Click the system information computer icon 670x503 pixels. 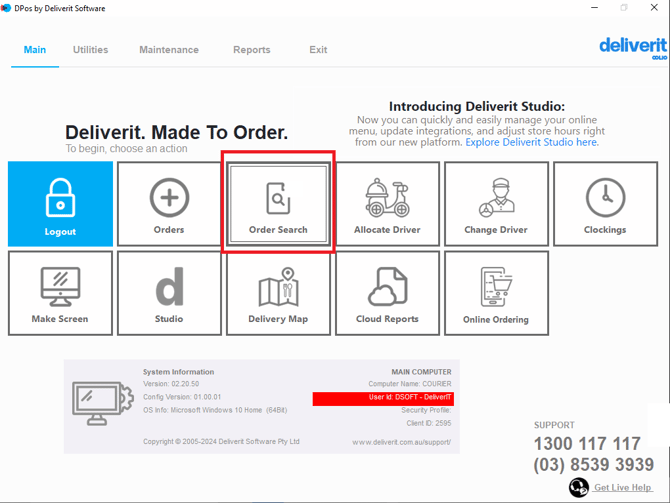coord(103,404)
